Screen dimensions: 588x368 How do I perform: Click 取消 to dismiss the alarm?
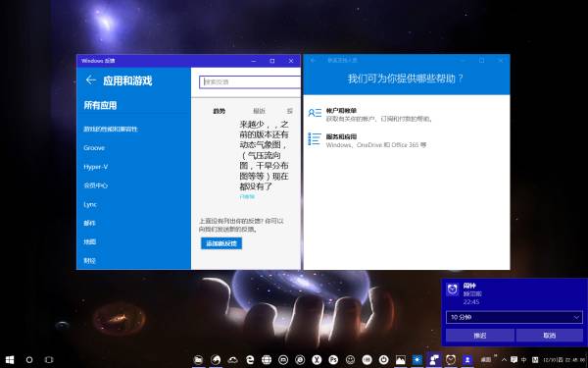[549, 336]
